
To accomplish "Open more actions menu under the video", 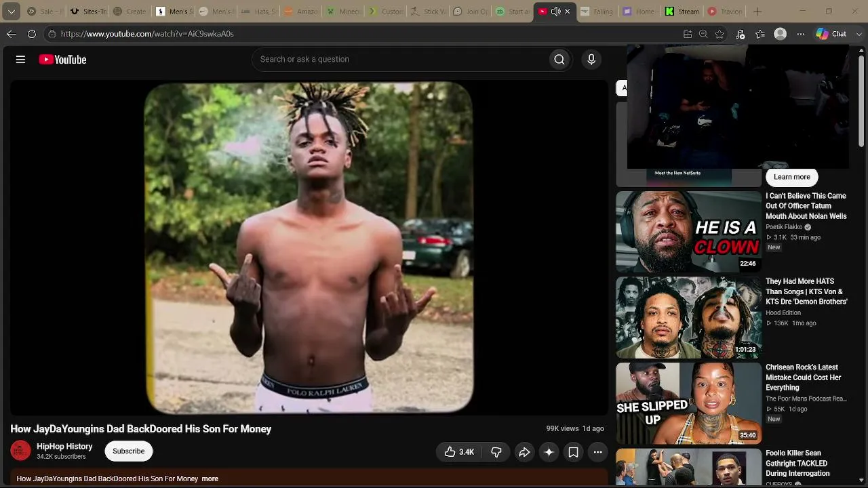I will tap(597, 452).
